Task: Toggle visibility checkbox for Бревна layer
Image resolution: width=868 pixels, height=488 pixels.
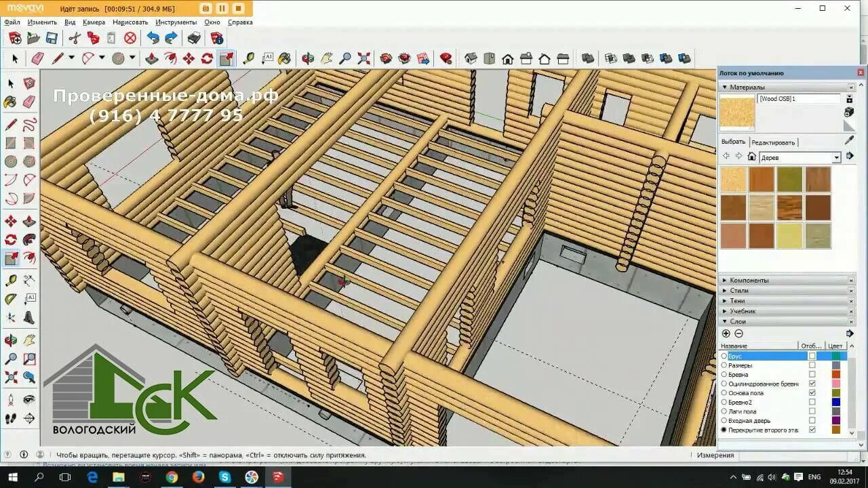Action: pos(812,374)
